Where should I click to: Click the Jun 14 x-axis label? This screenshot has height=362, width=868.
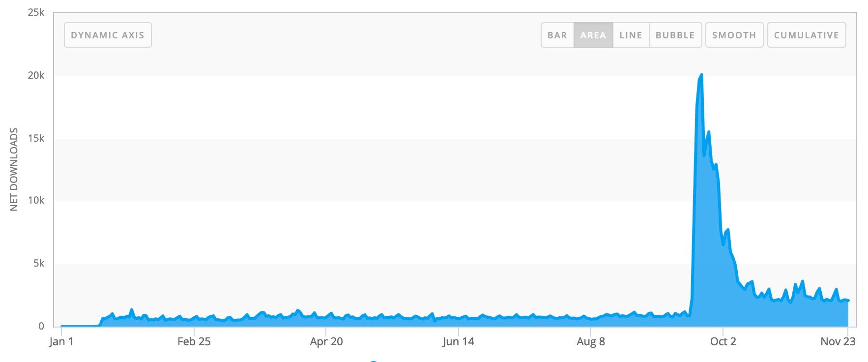[x=458, y=341]
